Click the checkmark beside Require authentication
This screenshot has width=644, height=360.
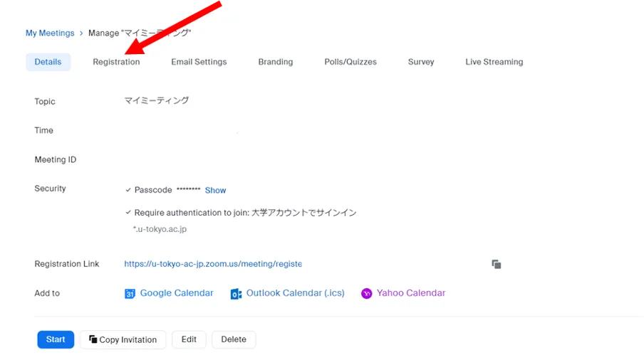click(x=128, y=212)
